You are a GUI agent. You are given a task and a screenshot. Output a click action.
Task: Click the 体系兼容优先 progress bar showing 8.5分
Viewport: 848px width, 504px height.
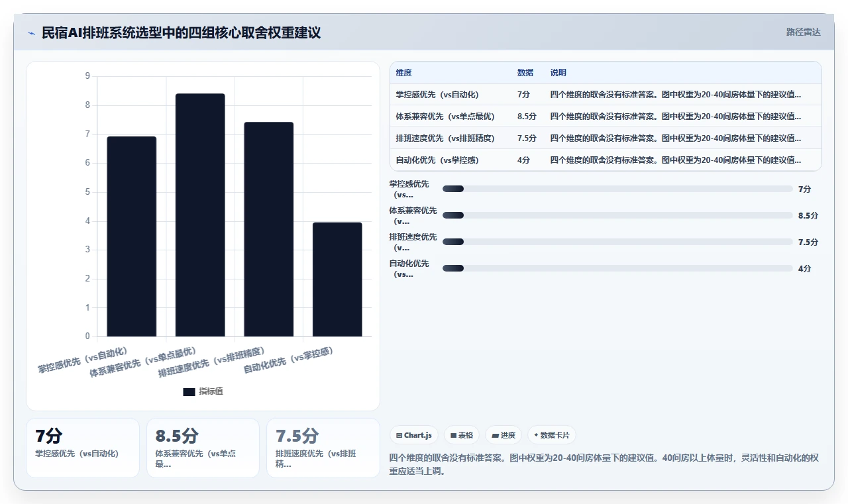[617, 215]
